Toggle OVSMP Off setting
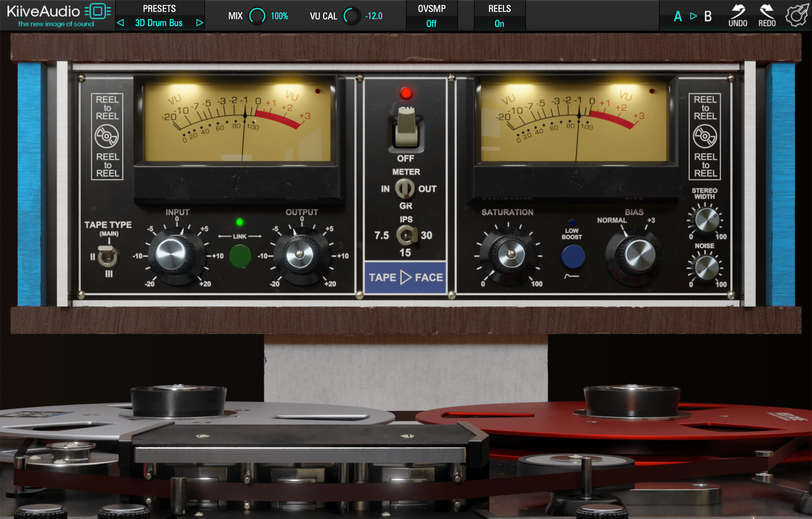This screenshot has height=519, width=812. pyautogui.click(x=431, y=23)
